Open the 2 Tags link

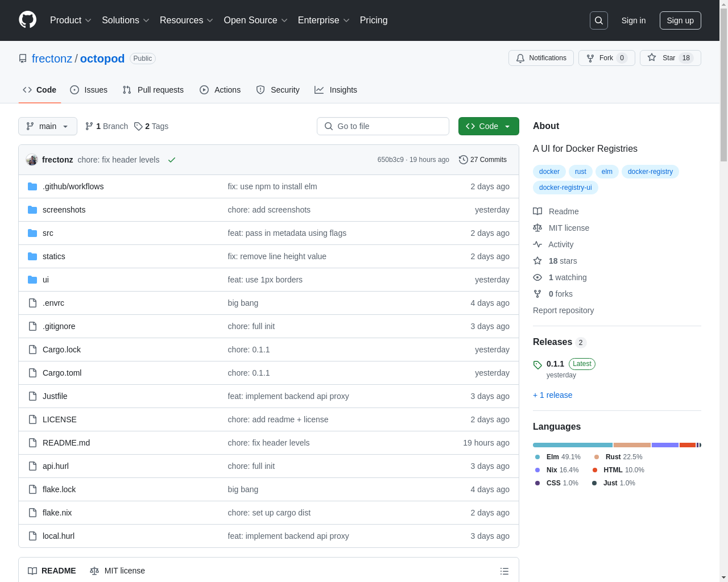click(x=151, y=126)
